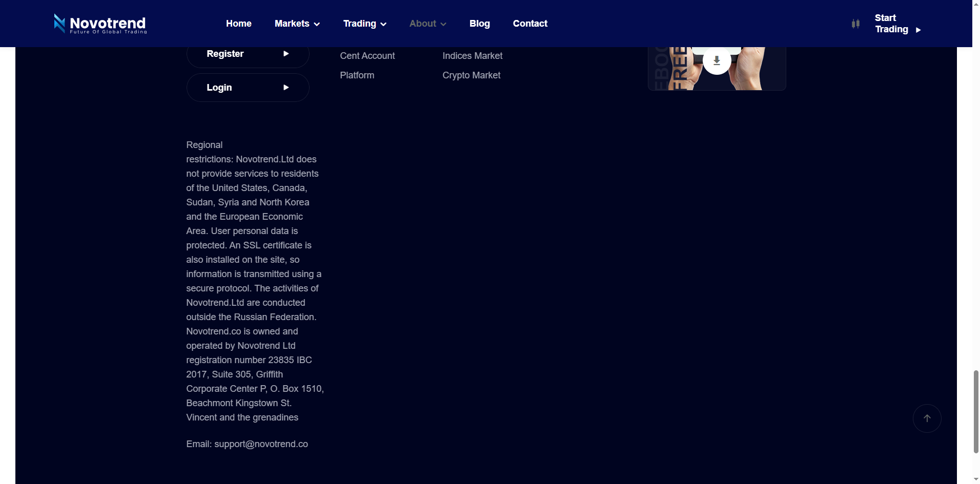The height and width of the screenshot is (484, 980).
Task: Open the Platform footer link
Action: (x=357, y=75)
